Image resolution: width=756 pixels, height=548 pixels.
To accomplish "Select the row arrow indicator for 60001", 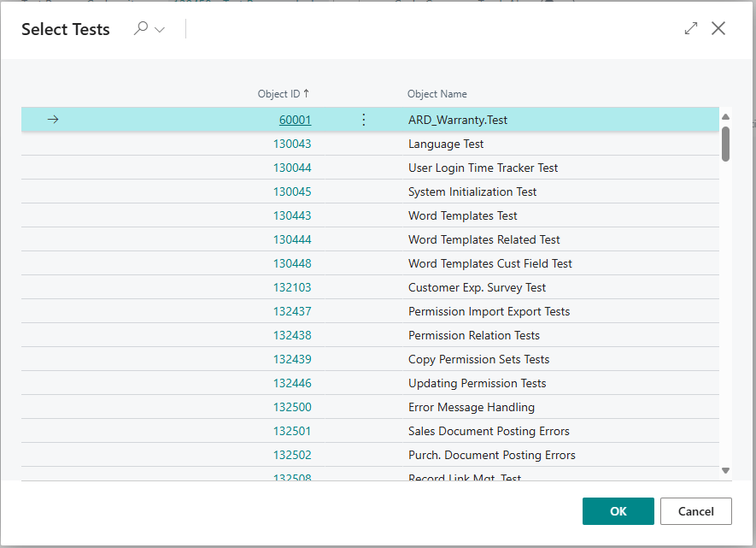I will pyautogui.click(x=53, y=121).
